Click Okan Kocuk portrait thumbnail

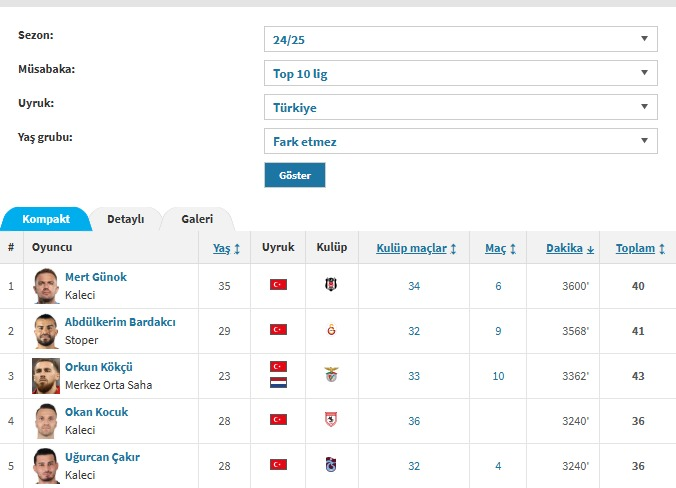46,421
